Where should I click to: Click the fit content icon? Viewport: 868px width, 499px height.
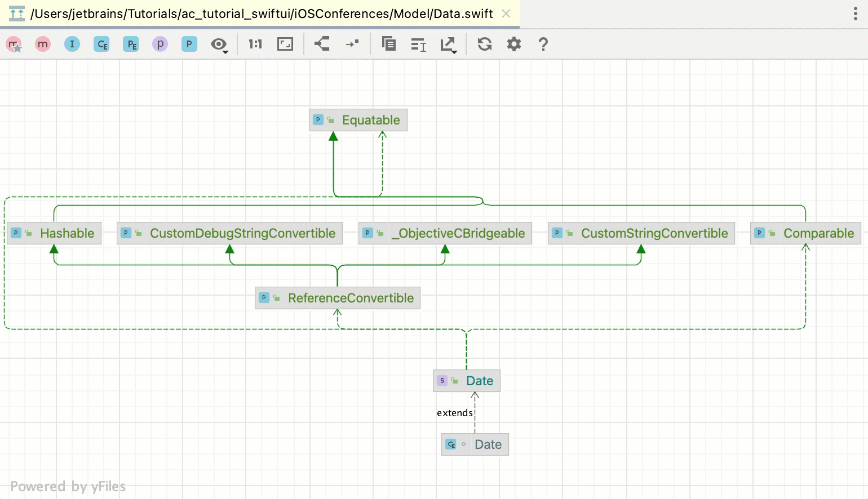(x=285, y=44)
